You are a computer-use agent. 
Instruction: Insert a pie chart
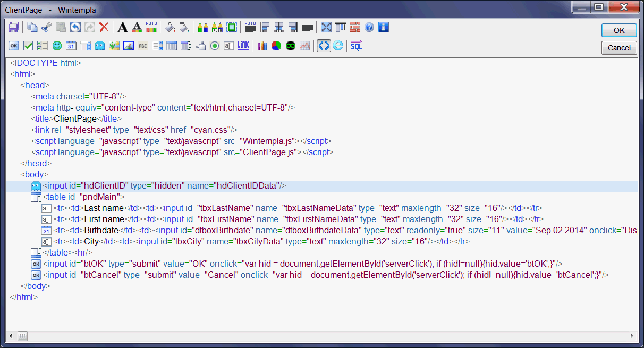pos(276,46)
